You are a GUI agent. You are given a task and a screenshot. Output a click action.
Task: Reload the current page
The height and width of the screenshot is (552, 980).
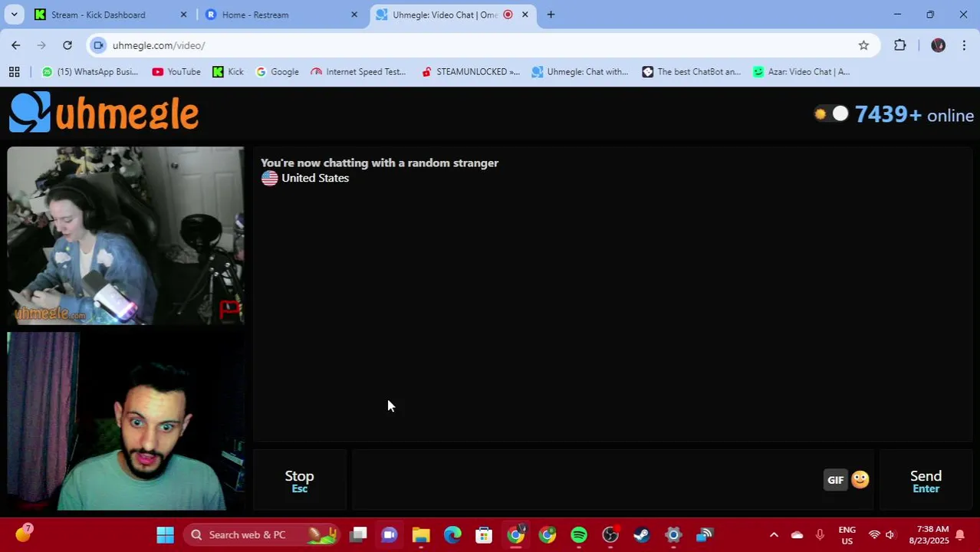[x=67, y=45]
